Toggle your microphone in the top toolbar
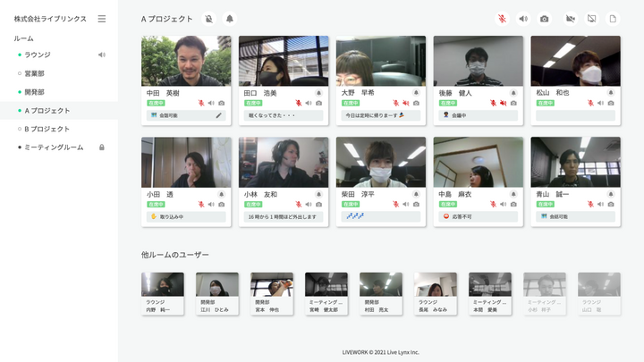The height and width of the screenshot is (362, 644). [503, 19]
